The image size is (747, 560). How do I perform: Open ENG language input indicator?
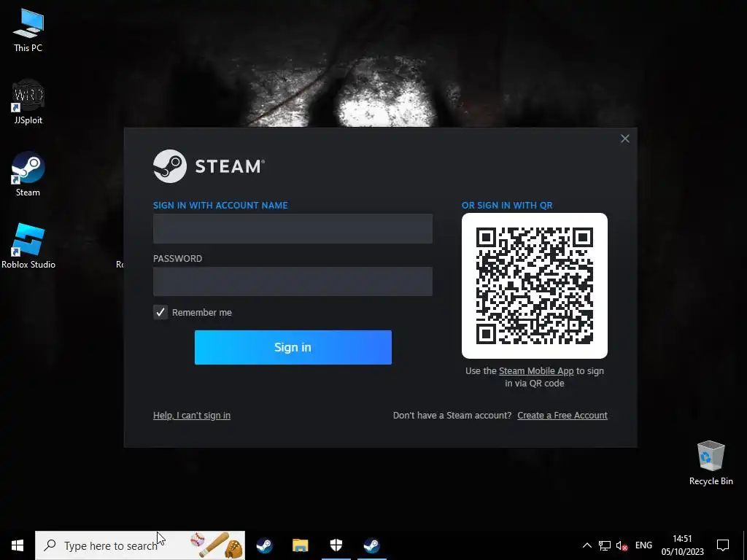[643, 545]
